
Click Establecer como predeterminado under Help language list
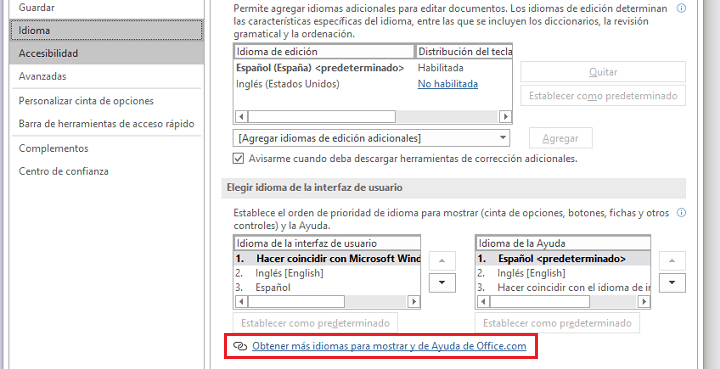[557, 323]
